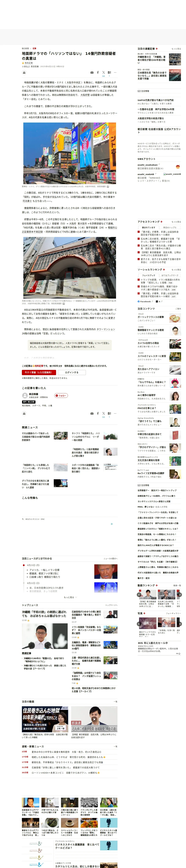
Task: Follow author with フォロー button
Action: (61, 396)
